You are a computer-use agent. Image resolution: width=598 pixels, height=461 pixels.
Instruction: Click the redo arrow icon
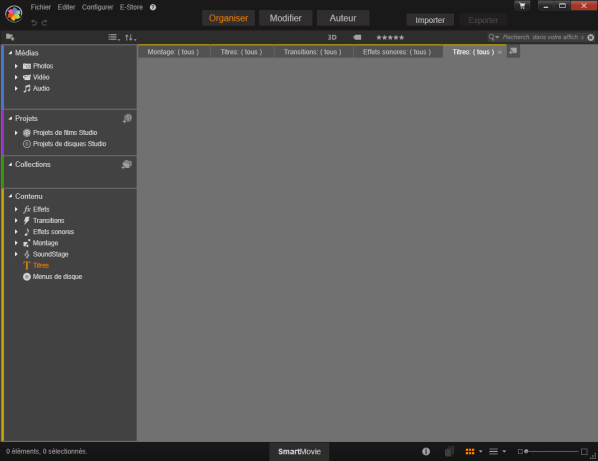(x=45, y=23)
